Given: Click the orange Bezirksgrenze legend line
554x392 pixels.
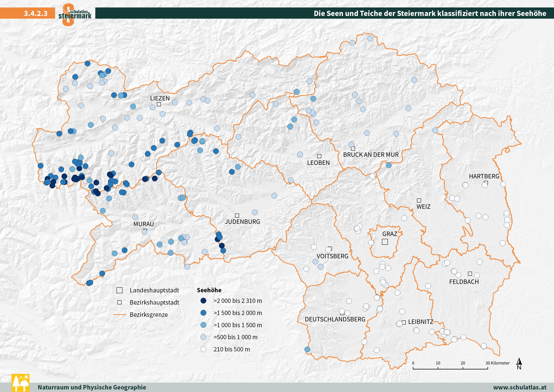Looking at the screenshot, I should point(119,315).
